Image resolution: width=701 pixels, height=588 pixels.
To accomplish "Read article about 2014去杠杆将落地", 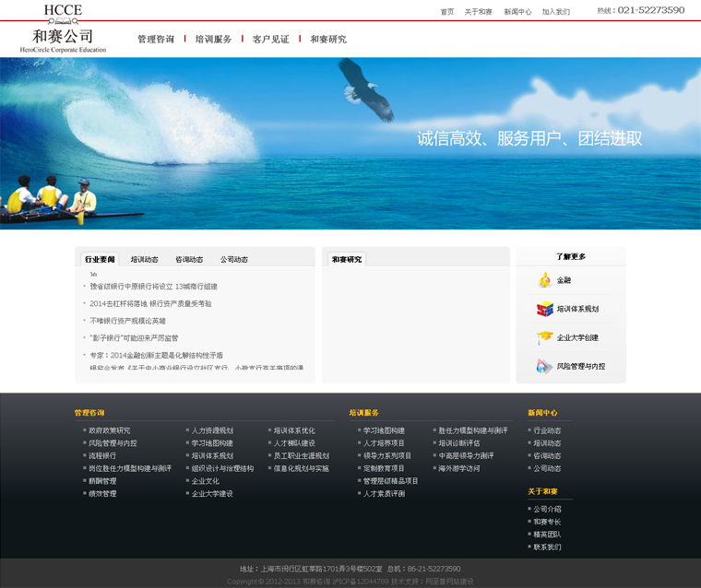I will pyautogui.click(x=150, y=303).
